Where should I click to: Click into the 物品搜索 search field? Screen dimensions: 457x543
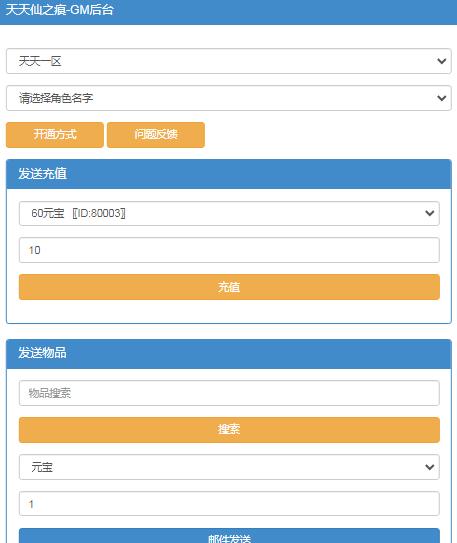(x=229, y=393)
